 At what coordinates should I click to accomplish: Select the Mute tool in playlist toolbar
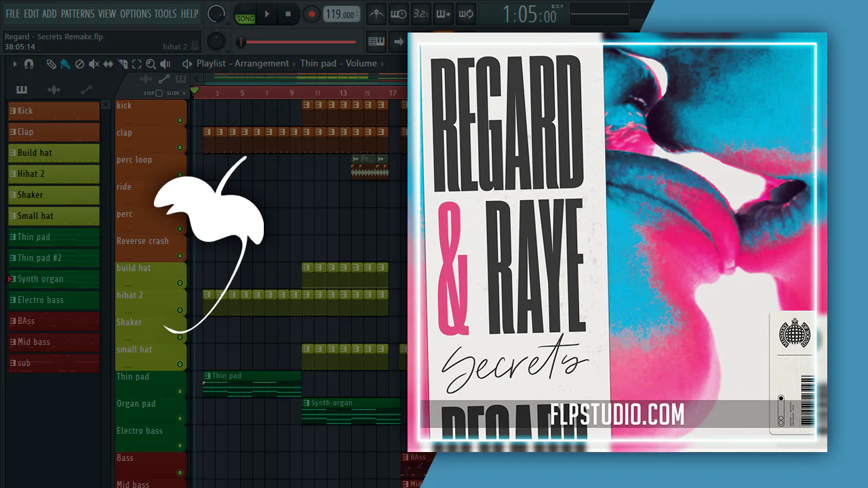click(94, 64)
